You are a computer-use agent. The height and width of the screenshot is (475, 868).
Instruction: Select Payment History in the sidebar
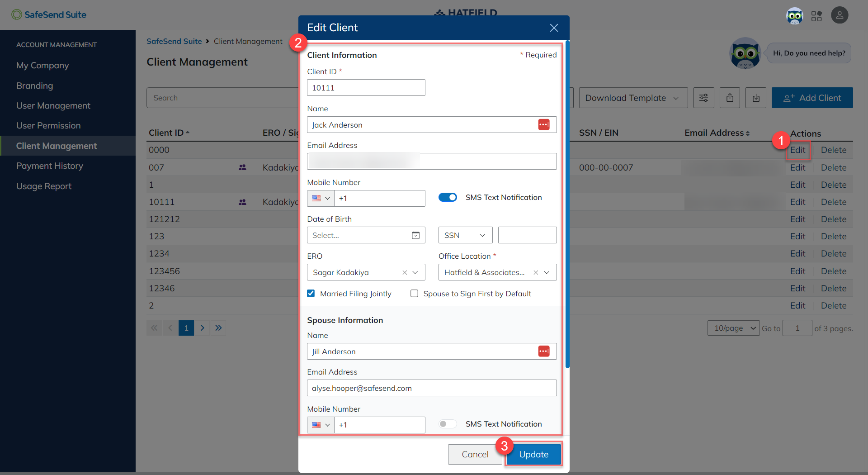tap(50, 166)
